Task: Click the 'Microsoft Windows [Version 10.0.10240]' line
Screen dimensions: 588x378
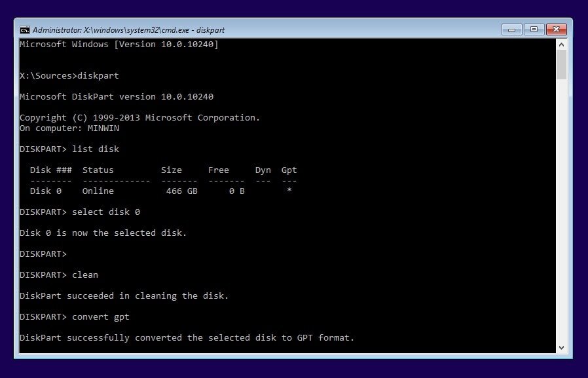Action: 119,45
